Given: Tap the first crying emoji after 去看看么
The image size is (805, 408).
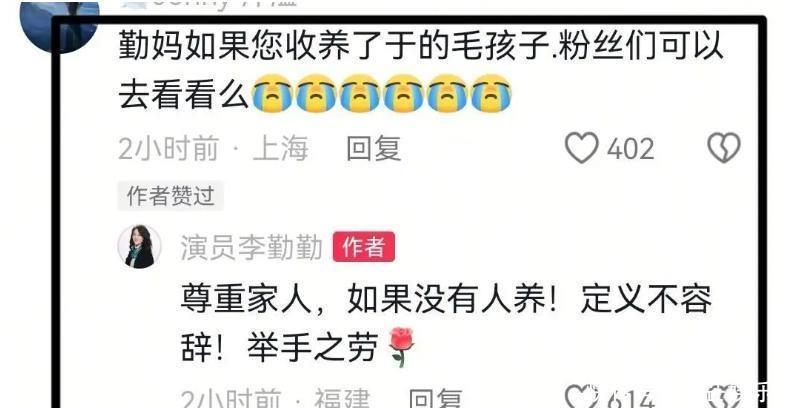Looking at the screenshot, I should coord(272,93).
